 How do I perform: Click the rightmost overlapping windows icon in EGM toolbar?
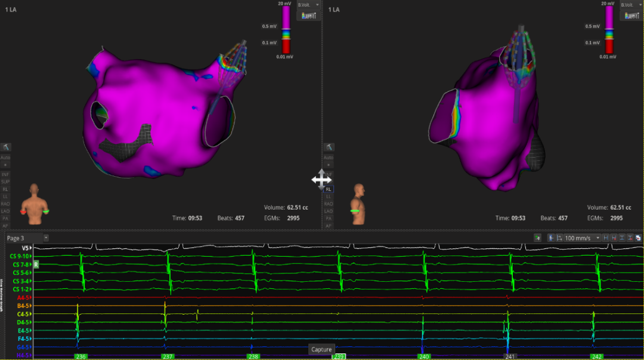point(638,238)
